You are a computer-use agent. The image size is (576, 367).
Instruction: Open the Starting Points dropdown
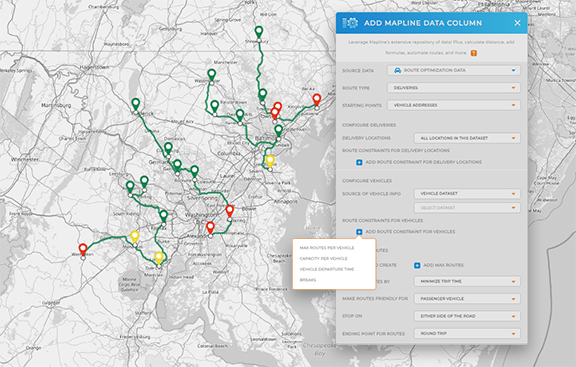click(454, 105)
